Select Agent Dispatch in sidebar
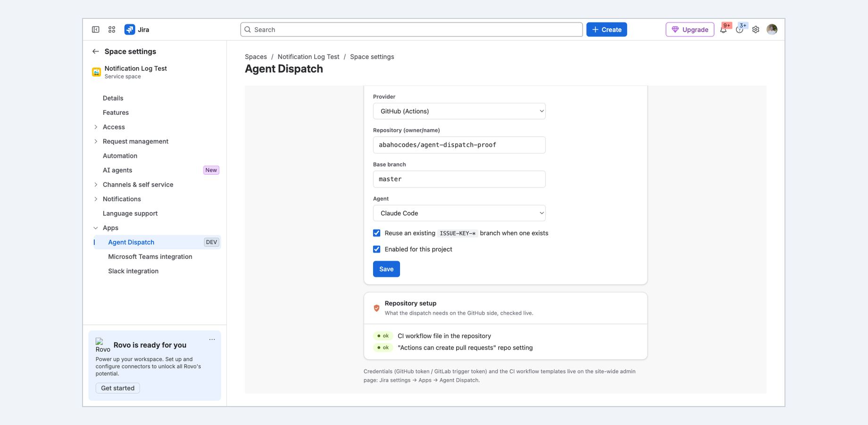Screen dimensions: 868x425 coord(157,242)
